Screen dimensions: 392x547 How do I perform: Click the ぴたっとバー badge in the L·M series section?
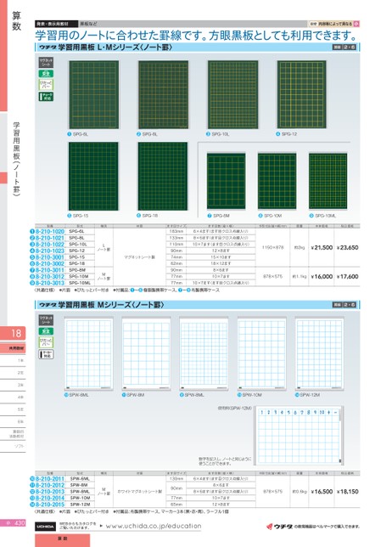[46, 84]
